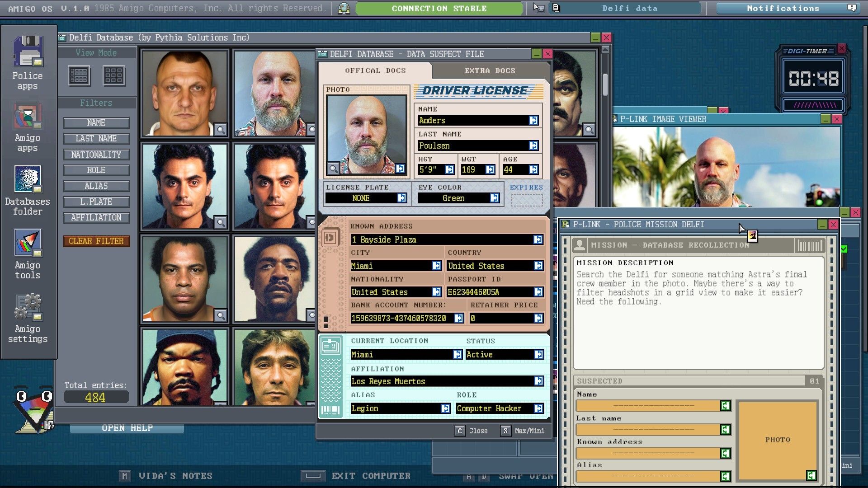Select the OFFICAL DOCS tab
The height and width of the screenshot is (488, 868).
[375, 70]
